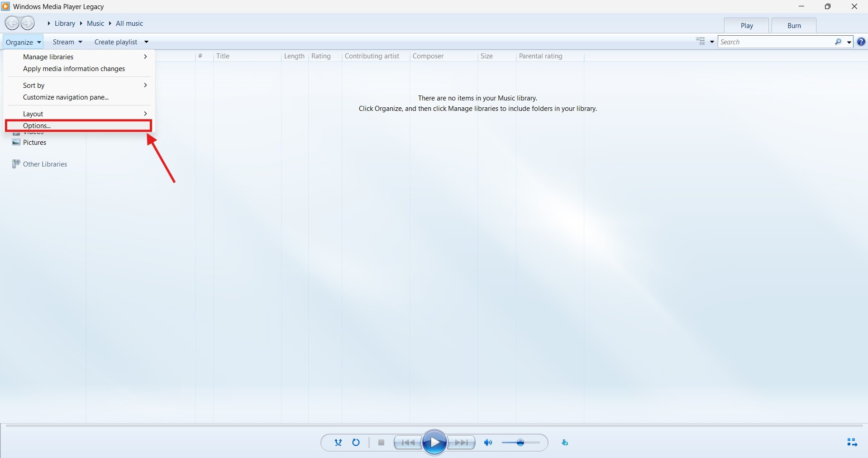868x458 pixels.
Task: Sort by the # column header
Action: 204,56
